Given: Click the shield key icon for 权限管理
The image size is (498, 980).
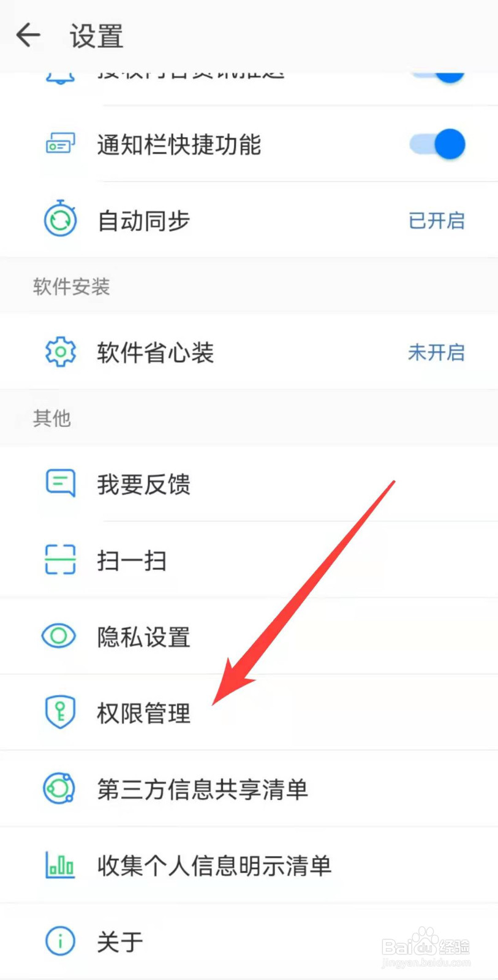Looking at the screenshot, I should pyautogui.click(x=60, y=712).
